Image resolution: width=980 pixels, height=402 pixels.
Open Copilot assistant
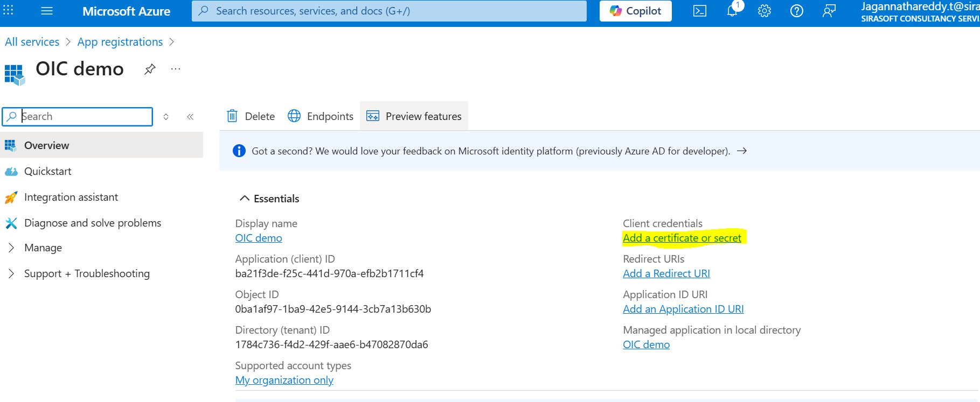tap(635, 11)
